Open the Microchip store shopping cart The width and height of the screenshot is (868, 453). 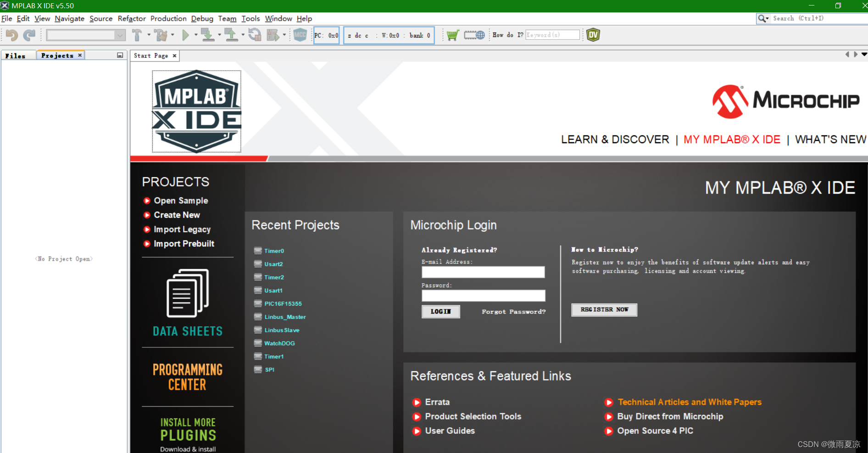coord(452,35)
